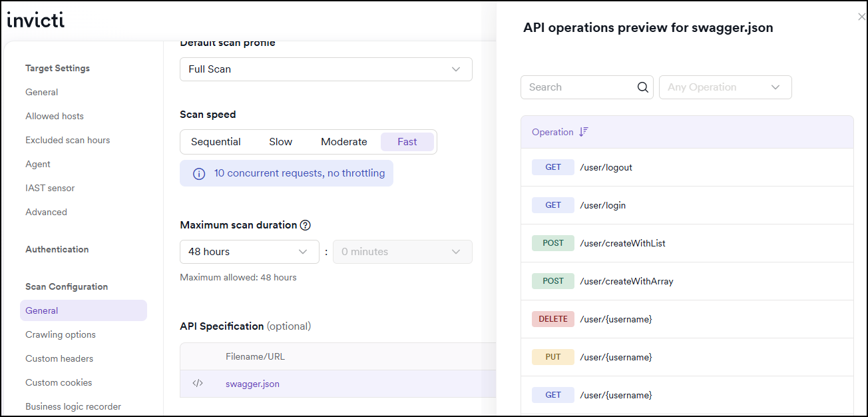Open the Any Operation filter dropdown

[725, 87]
